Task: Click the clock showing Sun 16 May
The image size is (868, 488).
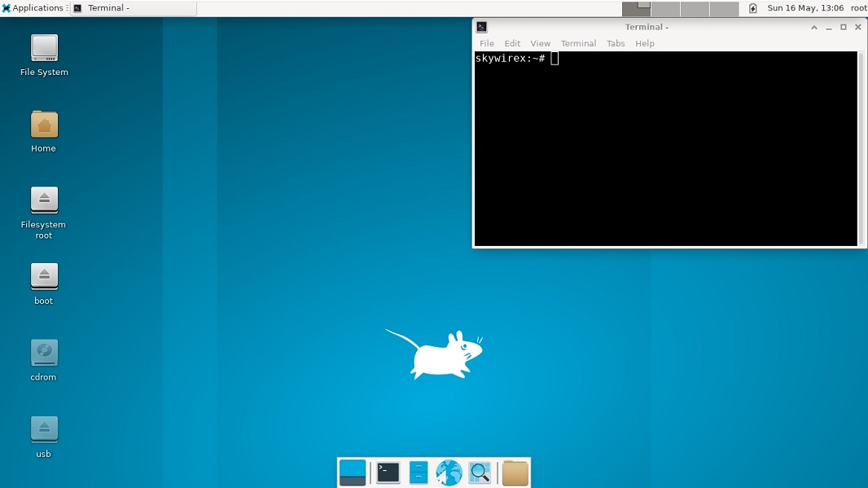Action: (805, 8)
